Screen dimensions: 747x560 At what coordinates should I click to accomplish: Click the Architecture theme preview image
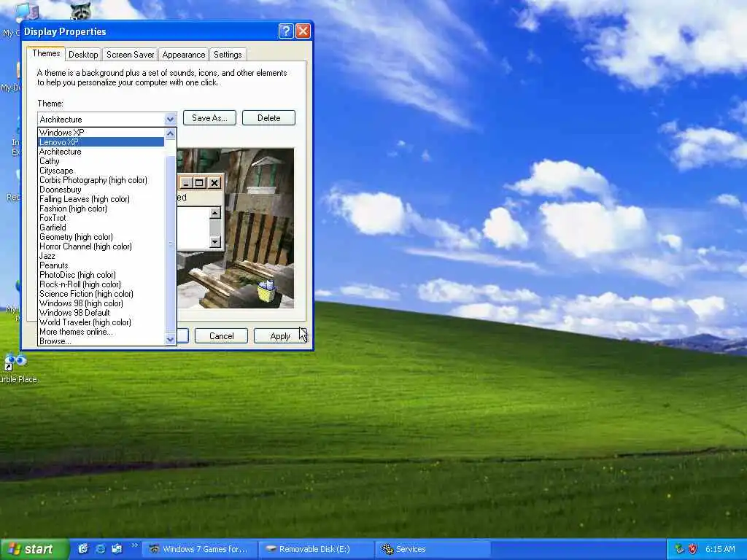[236, 228]
